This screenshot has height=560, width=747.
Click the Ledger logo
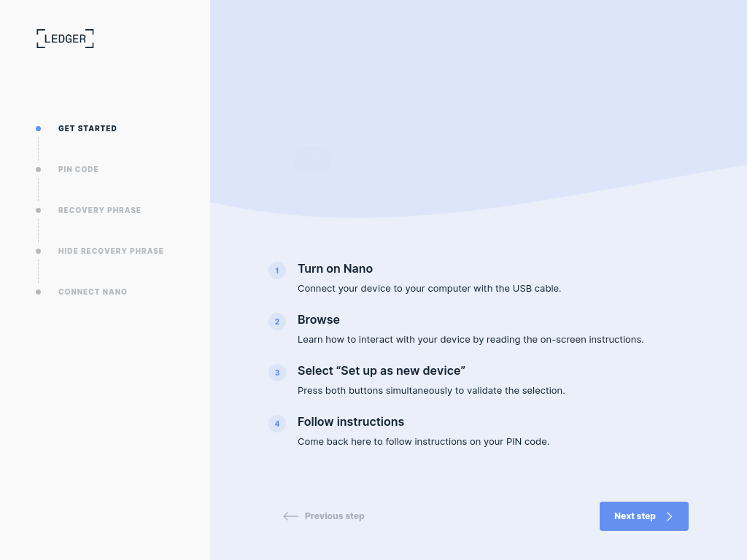pyautogui.click(x=65, y=39)
